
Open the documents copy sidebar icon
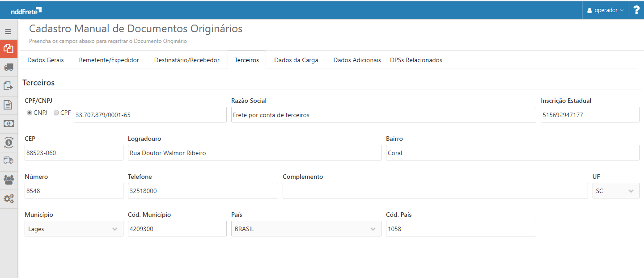click(x=8, y=49)
